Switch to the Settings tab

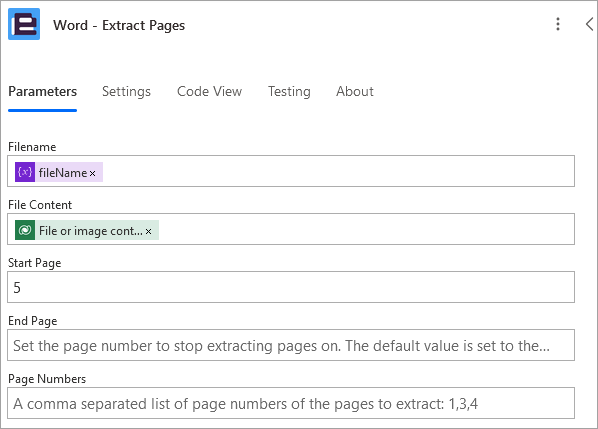pos(126,92)
